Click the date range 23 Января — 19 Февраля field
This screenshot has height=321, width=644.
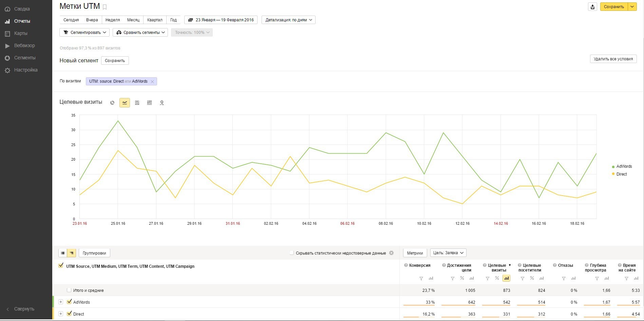(221, 20)
